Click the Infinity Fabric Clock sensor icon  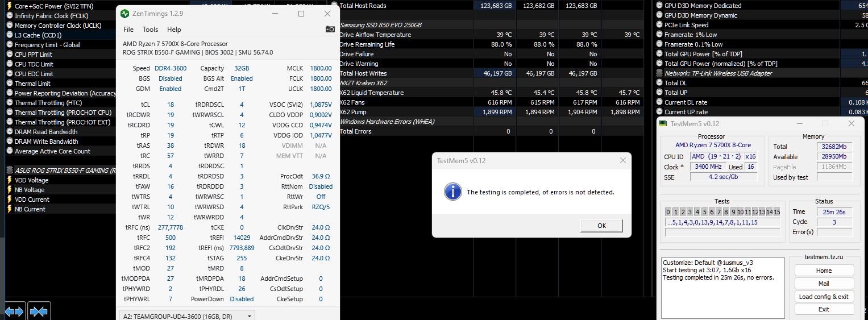tap(10, 16)
